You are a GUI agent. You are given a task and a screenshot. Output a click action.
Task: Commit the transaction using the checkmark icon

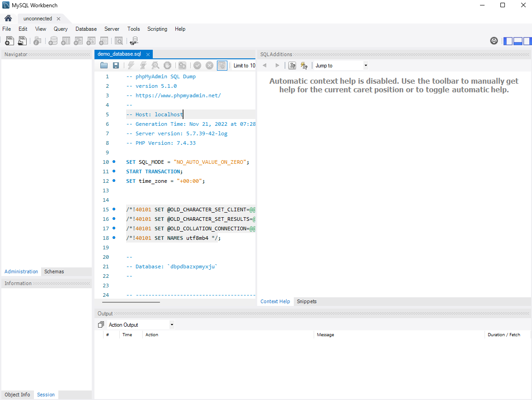[x=197, y=65]
